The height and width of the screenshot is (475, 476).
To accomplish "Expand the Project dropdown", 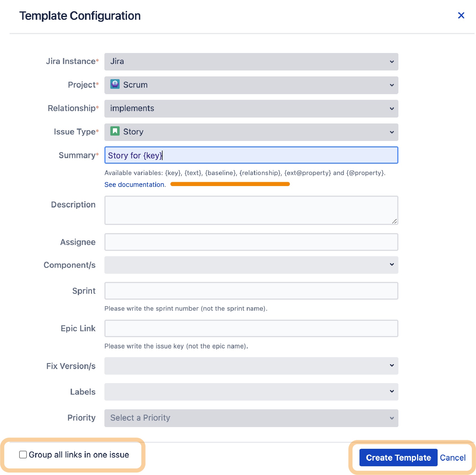I will pyautogui.click(x=251, y=85).
